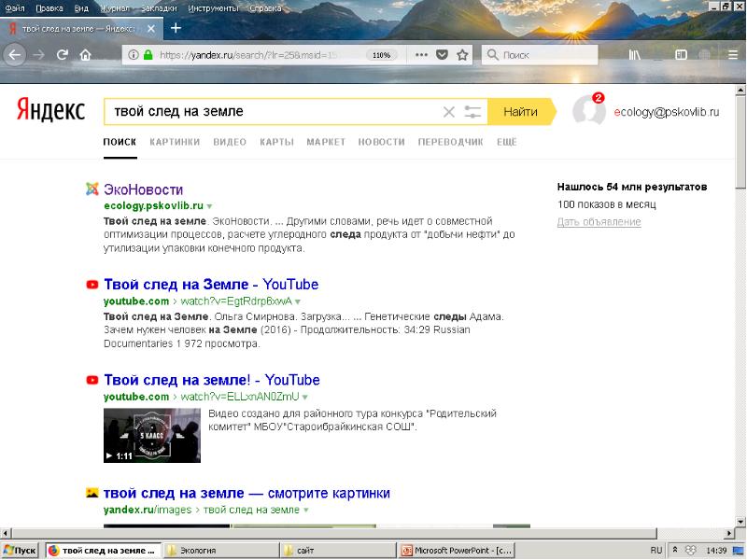The image size is (747, 560).
Task: Clear the Yandex search query with X
Action: pyautogui.click(x=448, y=112)
